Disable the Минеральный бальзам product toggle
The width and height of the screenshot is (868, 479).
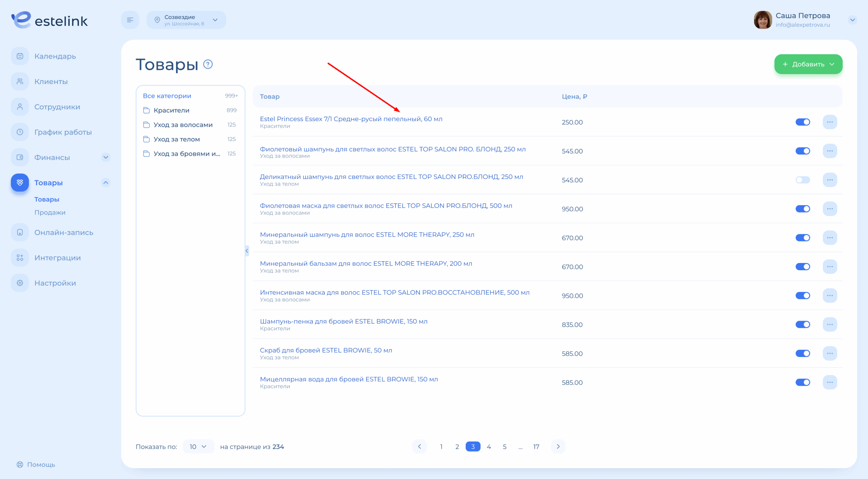tap(803, 266)
